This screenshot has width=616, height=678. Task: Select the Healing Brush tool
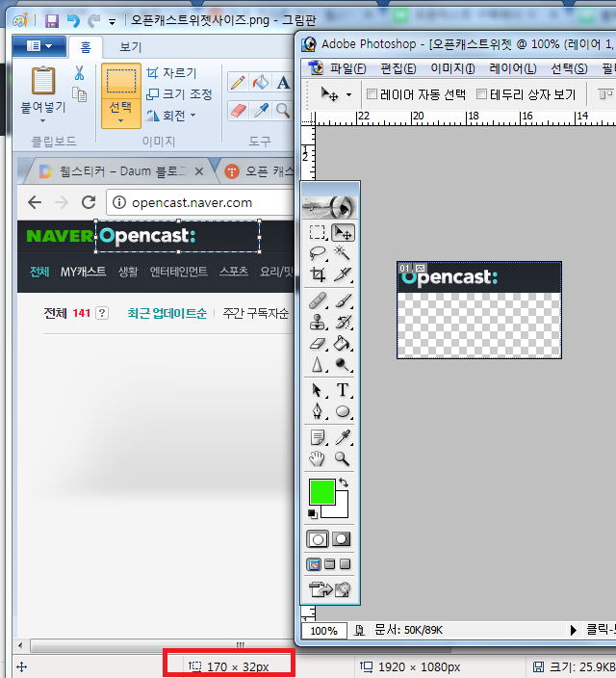[318, 300]
